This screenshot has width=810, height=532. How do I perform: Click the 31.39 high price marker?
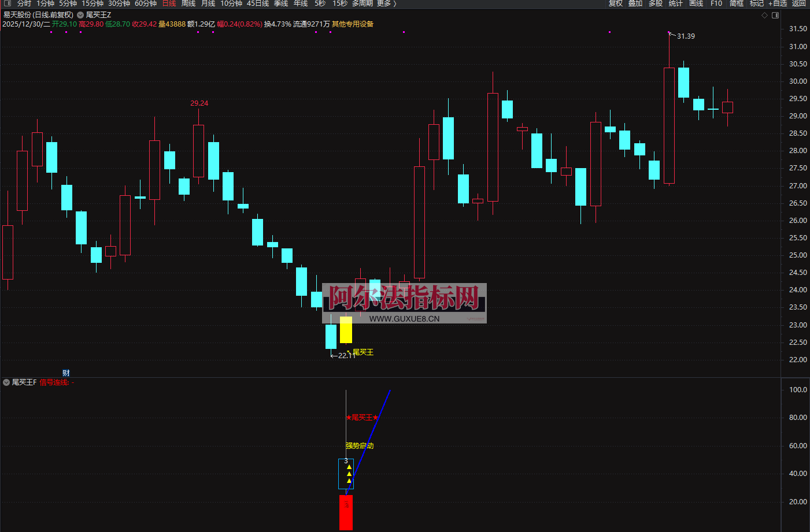pyautogui.click(x=685, y=36)
